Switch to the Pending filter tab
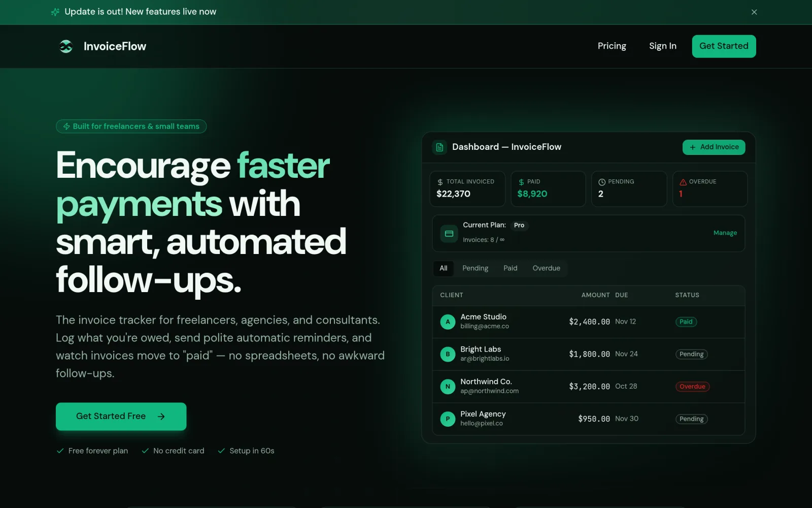This screenshot has height=508, width=812. (x=475, y=268)
